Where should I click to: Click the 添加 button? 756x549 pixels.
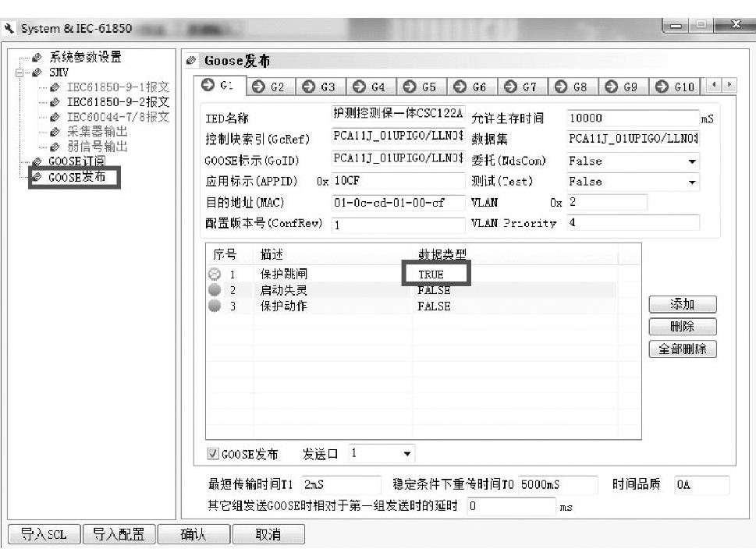coord(682,305)
